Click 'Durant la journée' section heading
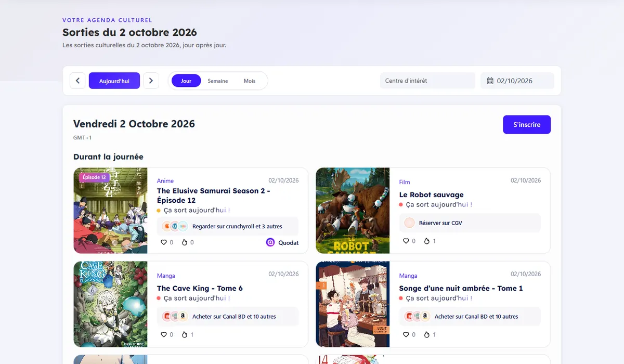624x364 pixels. [x=108, y=157]
